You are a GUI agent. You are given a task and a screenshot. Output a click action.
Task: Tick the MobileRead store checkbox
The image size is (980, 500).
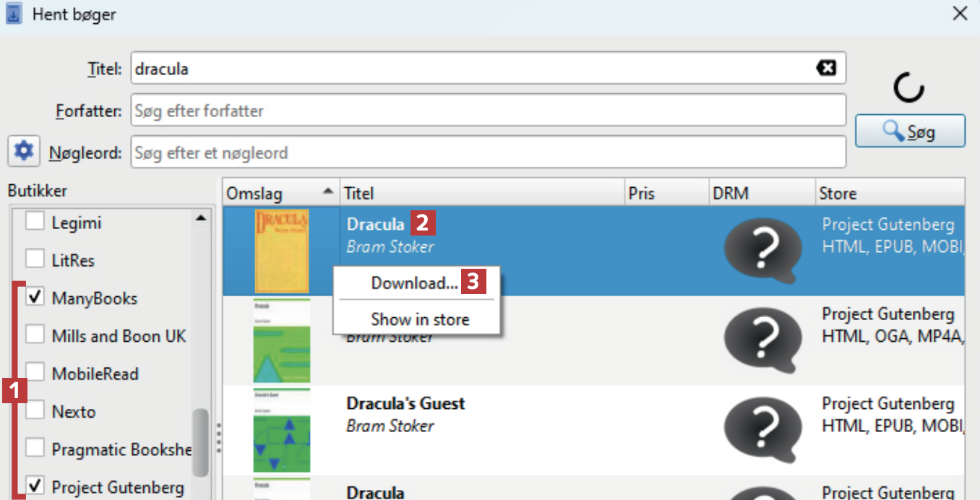[35, 374]
